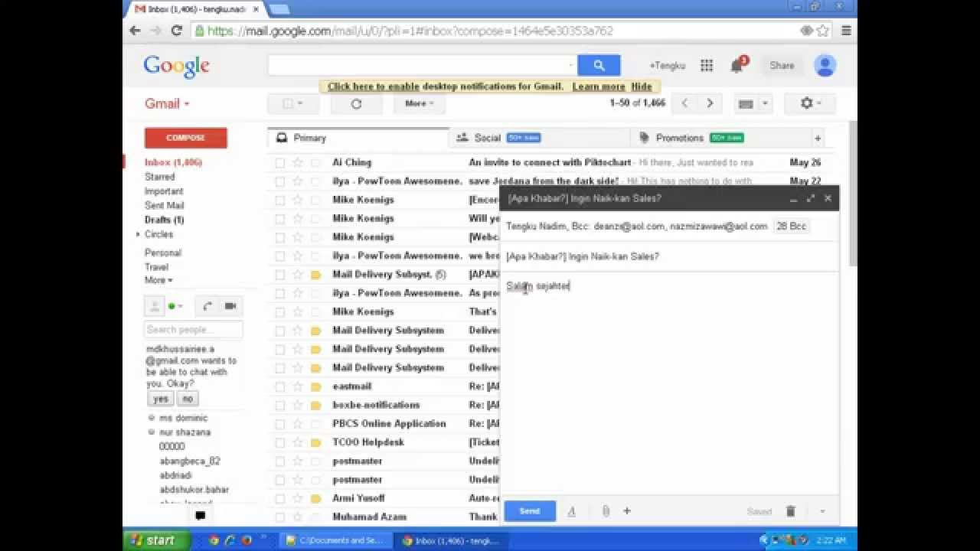The width and height of the screenshot is (980, 551).
Task: Discard the draft with the trash icon
Action: coord(791,511)
